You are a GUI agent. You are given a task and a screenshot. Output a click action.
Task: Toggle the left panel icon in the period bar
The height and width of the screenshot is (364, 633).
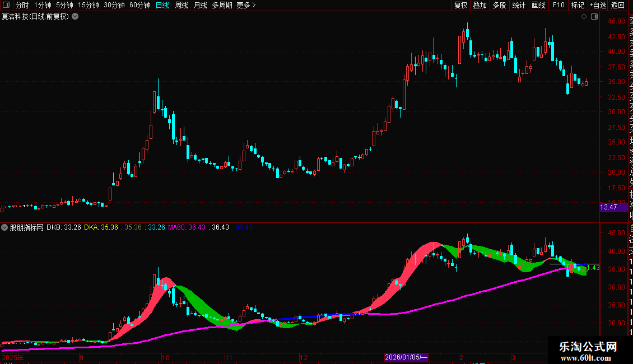tap(6, 5)
